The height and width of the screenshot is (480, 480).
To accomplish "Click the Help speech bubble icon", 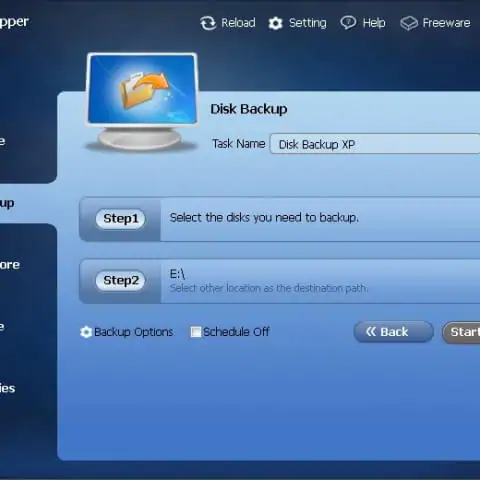I will coord(348,23).
